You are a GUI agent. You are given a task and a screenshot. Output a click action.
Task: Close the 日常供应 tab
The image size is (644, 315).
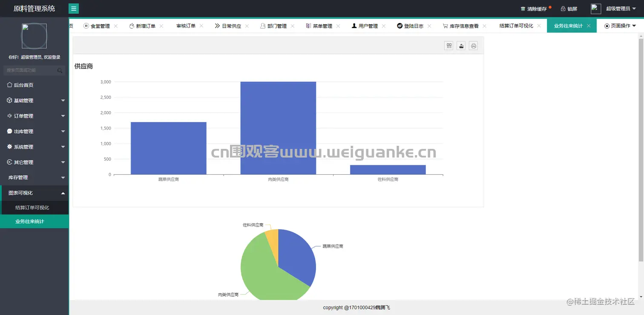pos(247,26)
